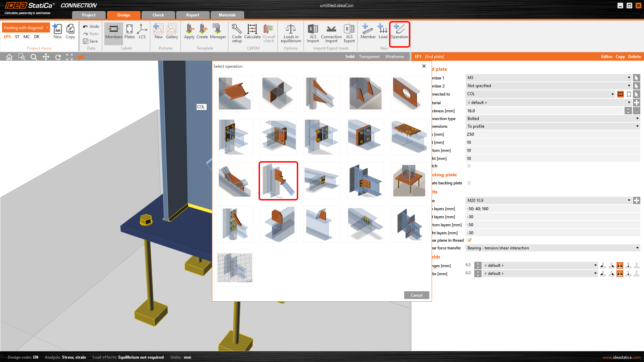Toggle the LCS labels icon
The height and width of the screenshot is (362, 644).
click(x=142, y=32)
